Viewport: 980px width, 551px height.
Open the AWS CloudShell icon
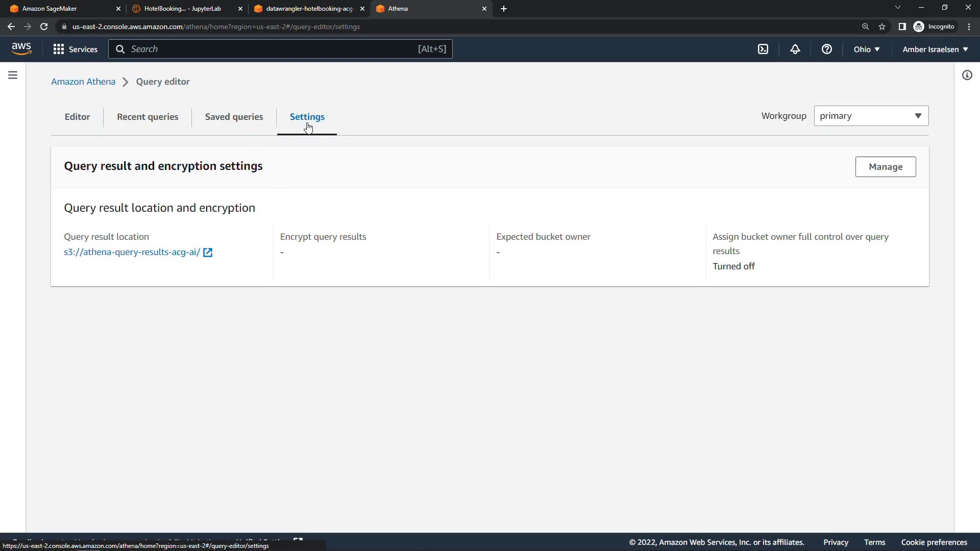pyautogui.click(x=763, y=49)
